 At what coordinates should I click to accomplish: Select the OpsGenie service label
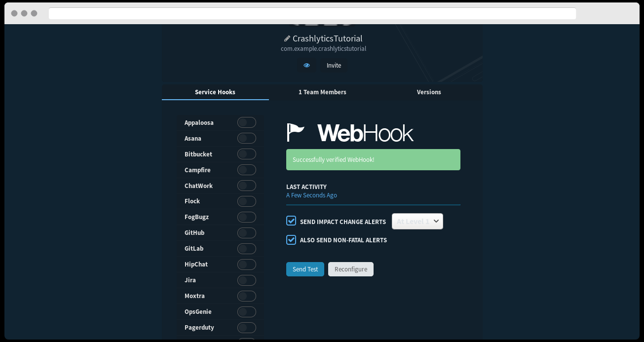pos(198,312)
